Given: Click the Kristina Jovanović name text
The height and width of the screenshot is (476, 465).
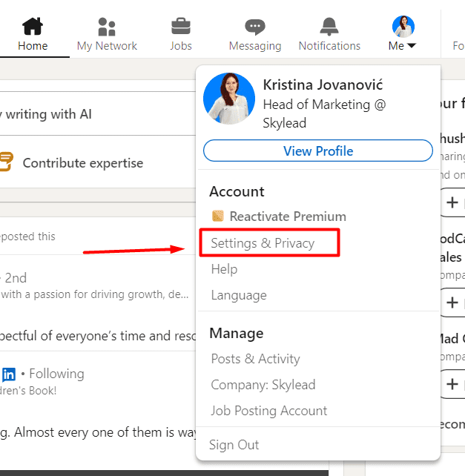Looking at the screenshot, I should (x=323, y=85).
